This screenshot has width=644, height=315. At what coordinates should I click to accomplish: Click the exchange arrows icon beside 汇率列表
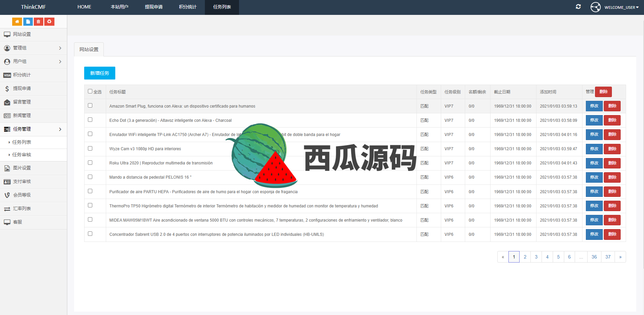coord(7,209)
